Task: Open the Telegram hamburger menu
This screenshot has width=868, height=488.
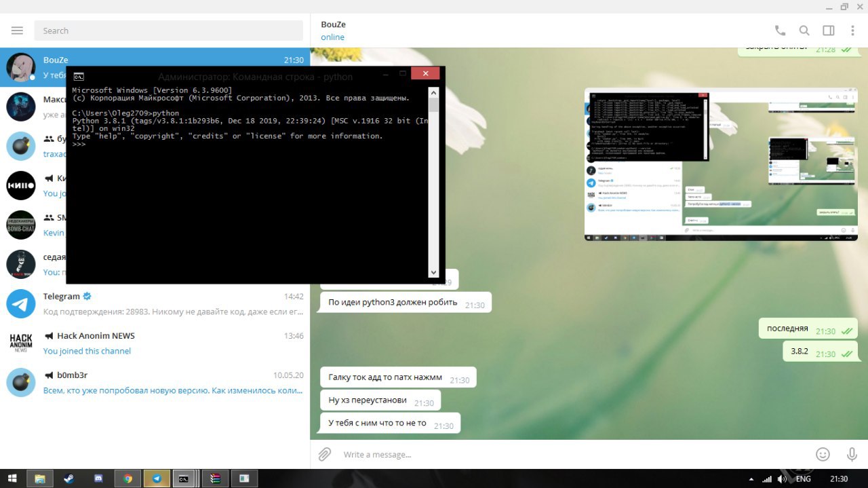Action: [17, 31]
